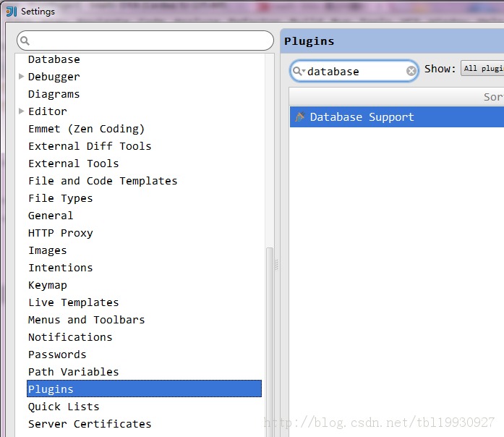This screenshot has height=437, width=504.
Task: Select Database in settings list
Action: (x=54, y=59)
